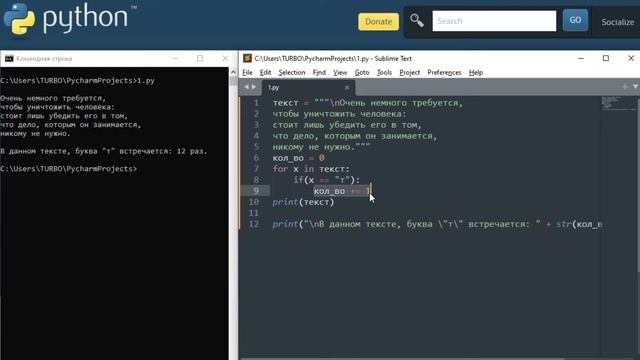Maximize the Sublime Text window
This screenshot has width=640, height=360.
pos(606,58)
